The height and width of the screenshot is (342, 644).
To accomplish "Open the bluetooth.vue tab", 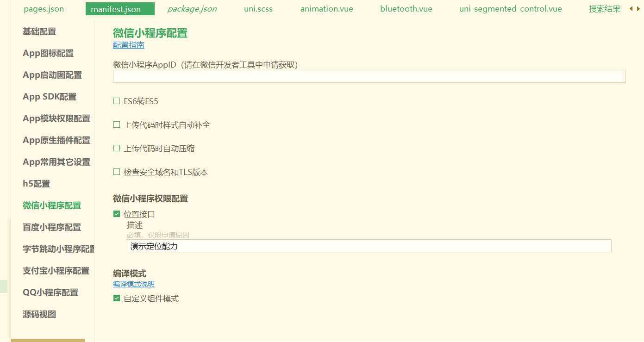I will pyautogui.click(x=406, y=9).
